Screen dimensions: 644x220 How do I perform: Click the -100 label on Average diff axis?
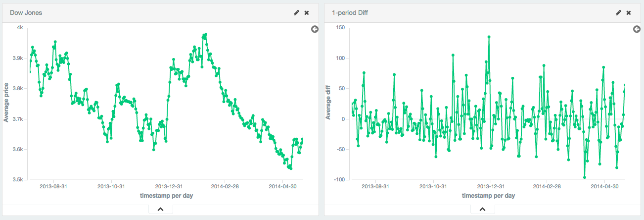(338, 180)
